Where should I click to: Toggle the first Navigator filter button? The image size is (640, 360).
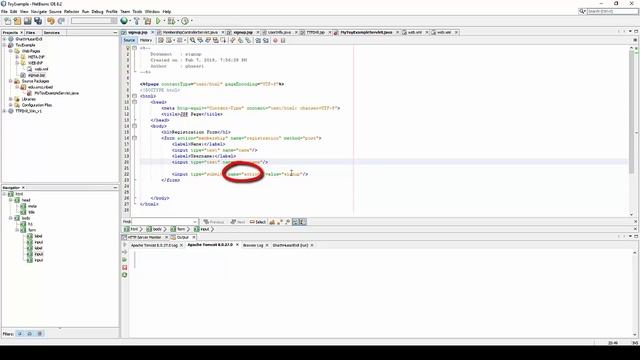coord(20,333)
